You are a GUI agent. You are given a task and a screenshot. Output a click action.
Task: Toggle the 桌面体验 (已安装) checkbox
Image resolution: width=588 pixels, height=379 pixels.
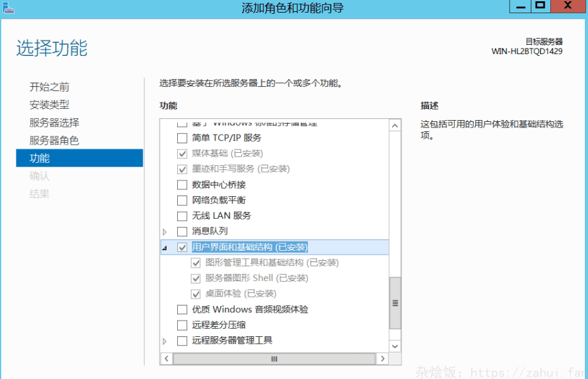195,294
